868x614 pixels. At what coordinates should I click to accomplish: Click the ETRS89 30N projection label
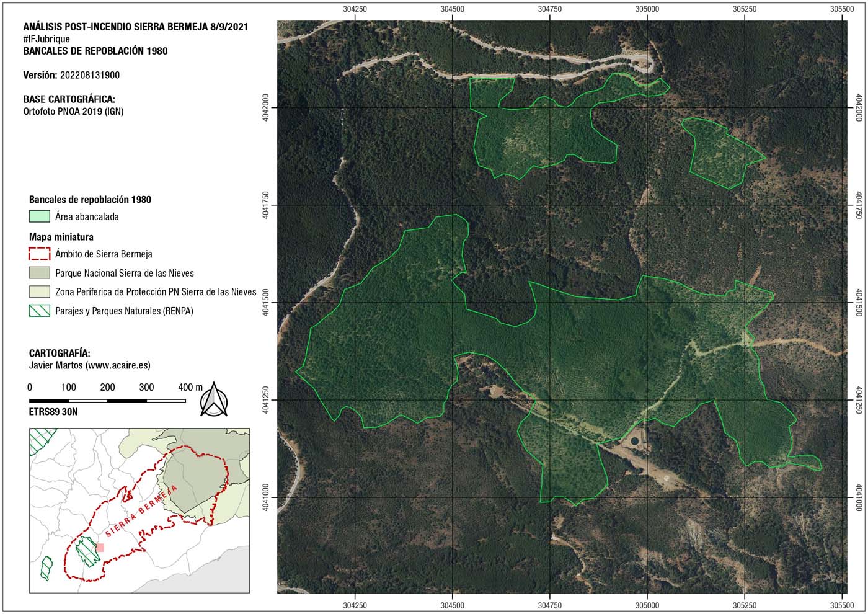click(53, 411)
